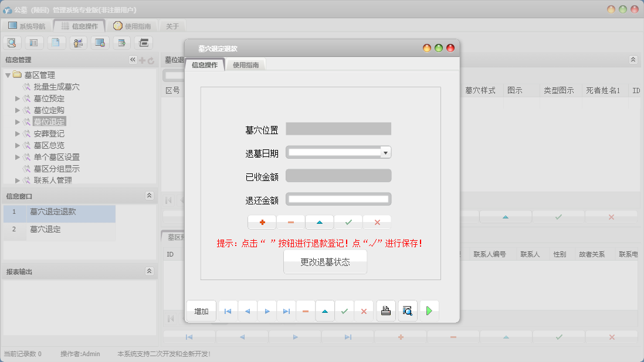Click inside the 退还金额 input field
Screen dimensions: 644x362
point(339,199)
